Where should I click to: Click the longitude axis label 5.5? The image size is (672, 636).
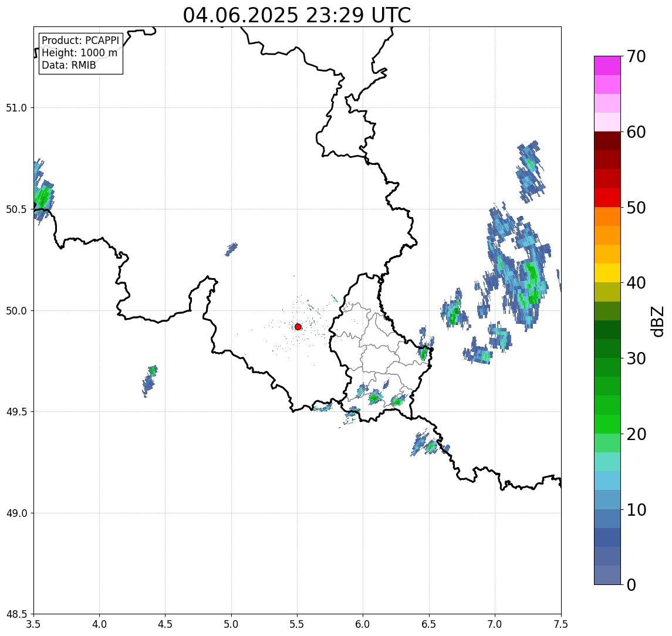click(x=298, y=624)
